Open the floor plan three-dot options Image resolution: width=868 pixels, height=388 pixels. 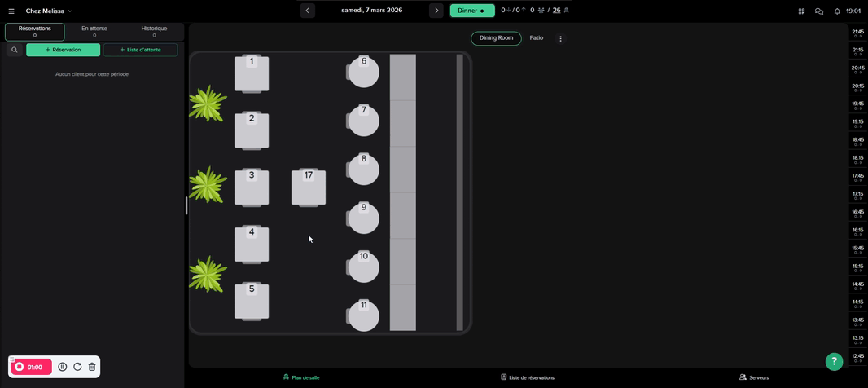560,38
